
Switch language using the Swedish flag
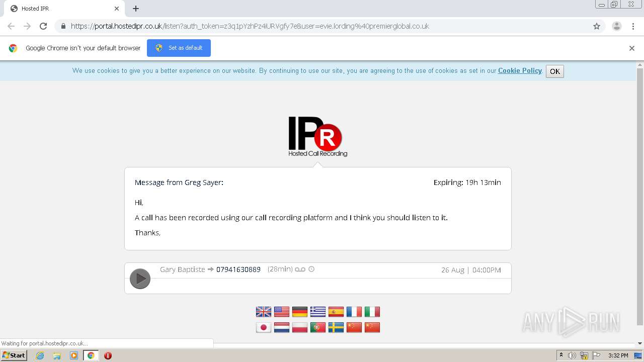point(336,327)
